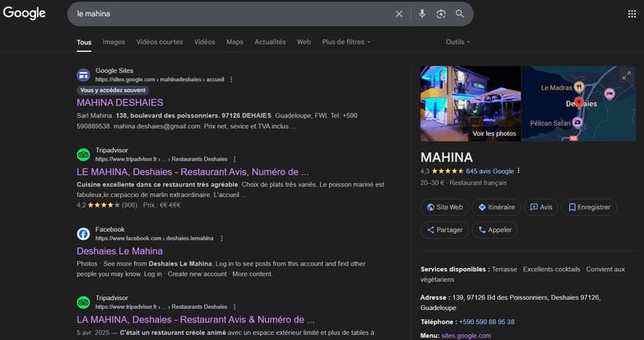Click Tripadvisor favicon for LA MAHINA result
644x340 pixels.
coord(83,302)
